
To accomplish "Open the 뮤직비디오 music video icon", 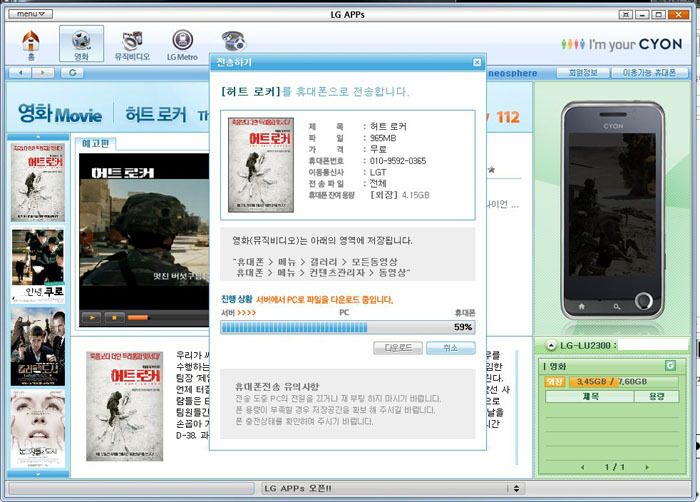I will tap(132, 46).
